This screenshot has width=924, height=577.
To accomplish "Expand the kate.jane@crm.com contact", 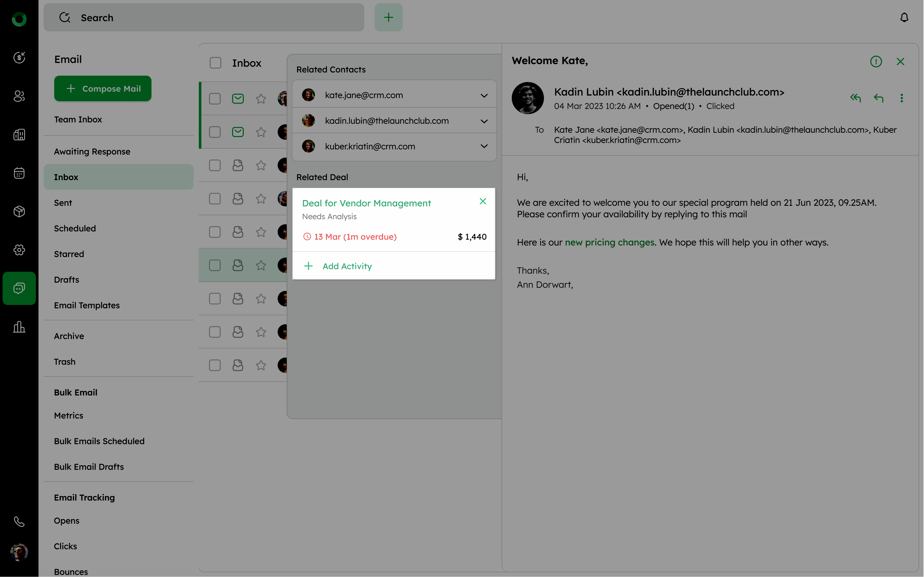I will point(484,95).
